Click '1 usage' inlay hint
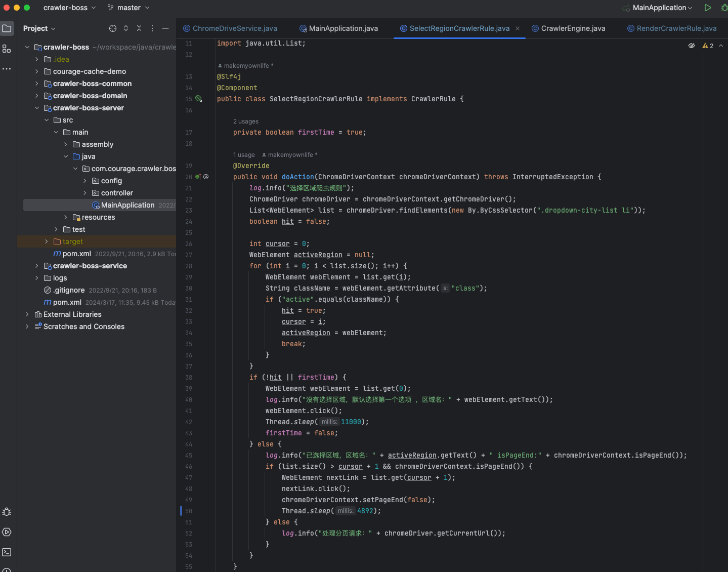Viewport: 728px width, 572px height. (244, 155)
